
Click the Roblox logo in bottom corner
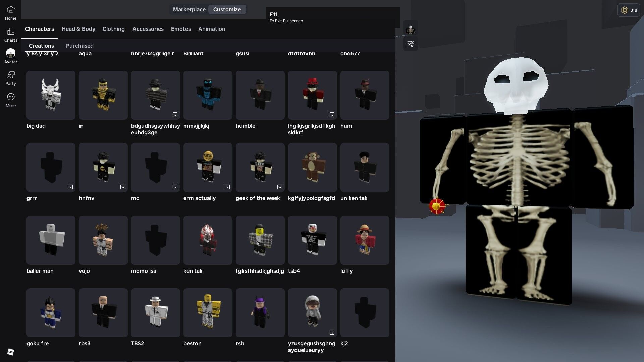11,352
